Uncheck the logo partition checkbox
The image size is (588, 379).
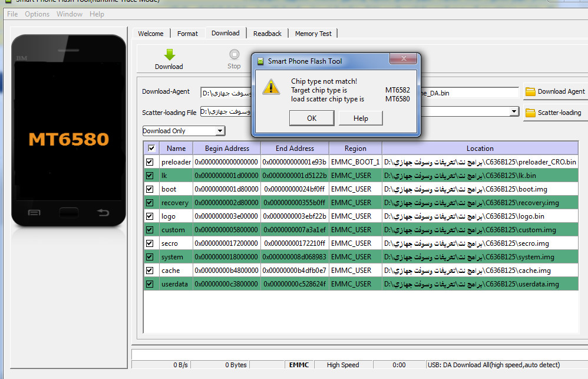pos(150,216)
